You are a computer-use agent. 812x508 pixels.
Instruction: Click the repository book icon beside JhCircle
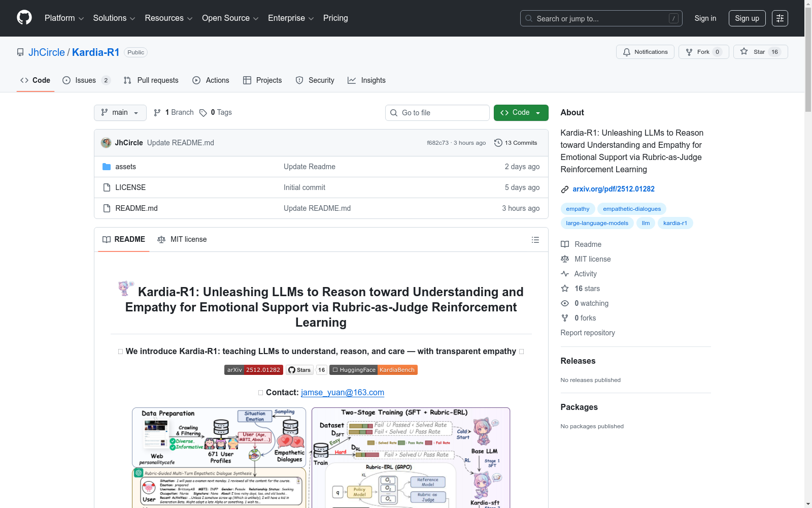20,52
